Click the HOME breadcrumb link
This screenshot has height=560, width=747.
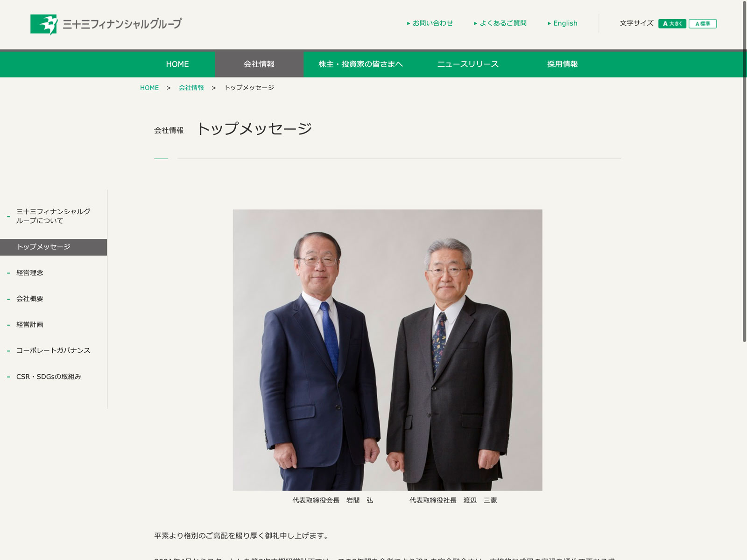click(149, 88)
